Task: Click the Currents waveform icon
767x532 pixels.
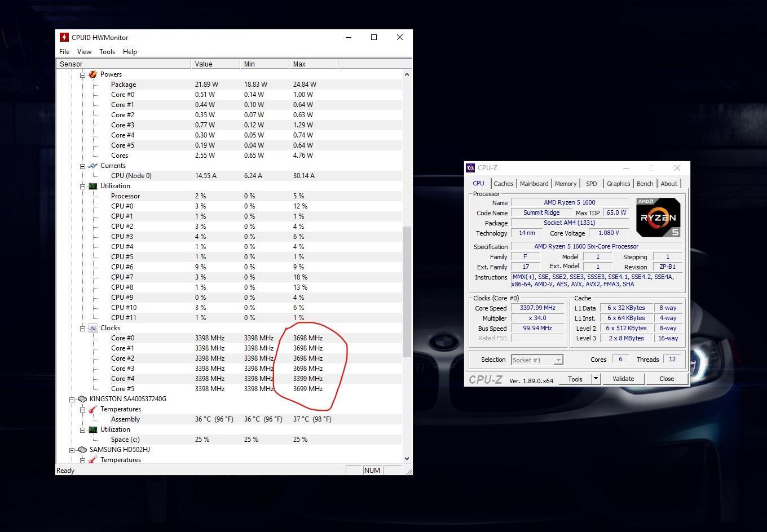Action: point(93,166)
